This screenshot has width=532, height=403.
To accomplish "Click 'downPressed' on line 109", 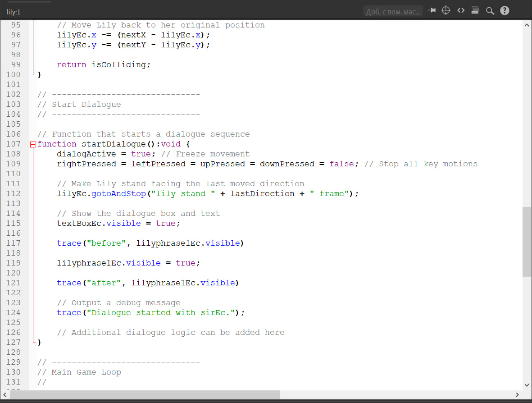I will (x=287, y=164).
